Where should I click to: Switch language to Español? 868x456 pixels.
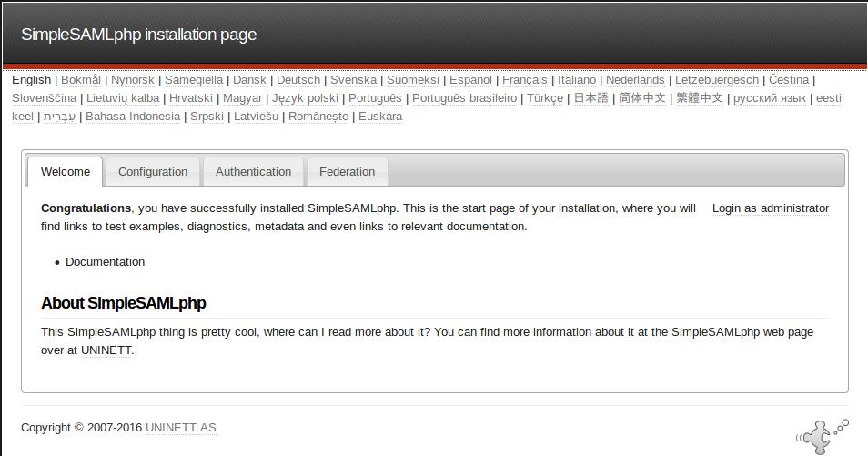pyautogui.click(x=470, y=80)
